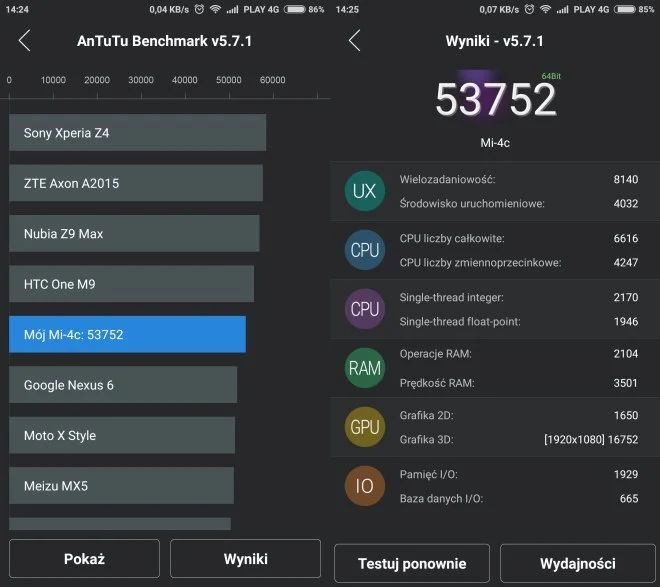
Task: Tap 30000 mark on score axis
Action: [141, 80]
